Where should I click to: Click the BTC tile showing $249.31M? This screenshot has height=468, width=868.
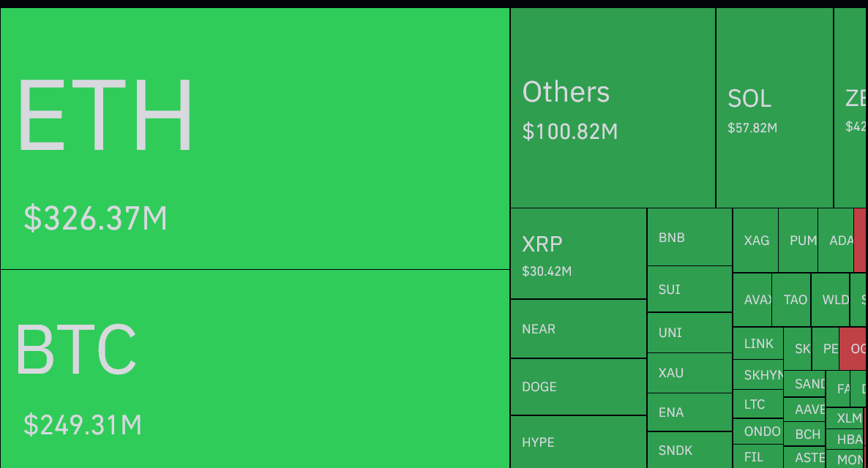pyautogui.click(x=255, y=369)
